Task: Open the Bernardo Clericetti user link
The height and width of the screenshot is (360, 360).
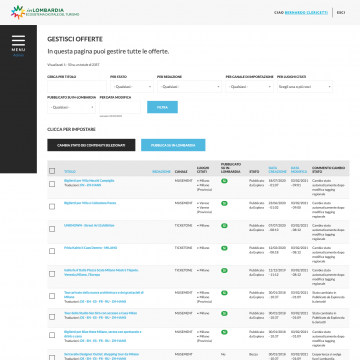Action: click(x=306, y=12)
